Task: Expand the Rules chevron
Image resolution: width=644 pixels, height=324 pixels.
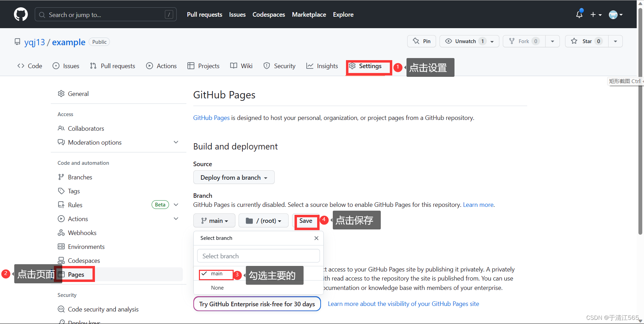Action: 176,205
